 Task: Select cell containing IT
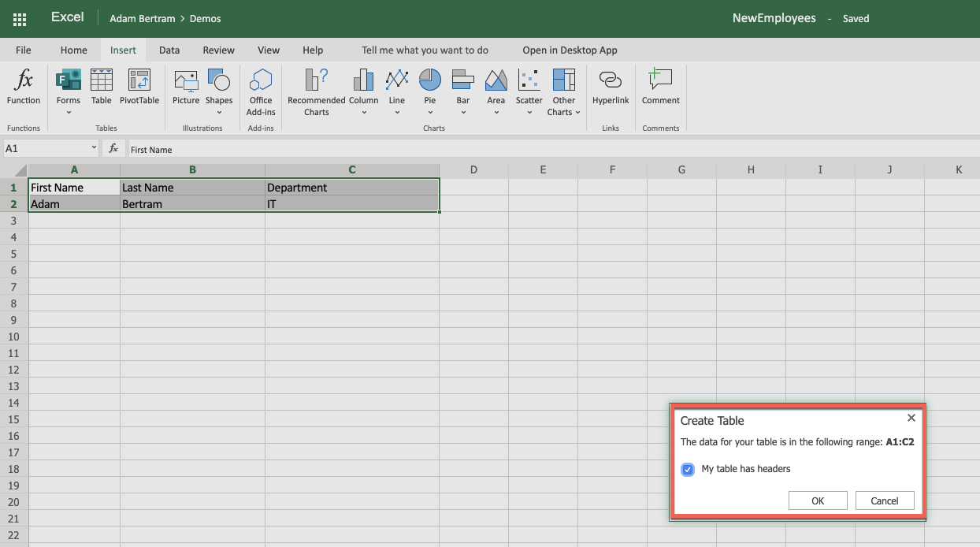[x=352, y=204]
